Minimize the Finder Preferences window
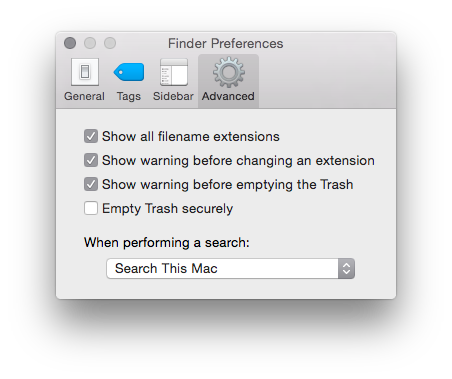This screenshot has width=452, height=379. pyautogui.click(x=90, y=43)
